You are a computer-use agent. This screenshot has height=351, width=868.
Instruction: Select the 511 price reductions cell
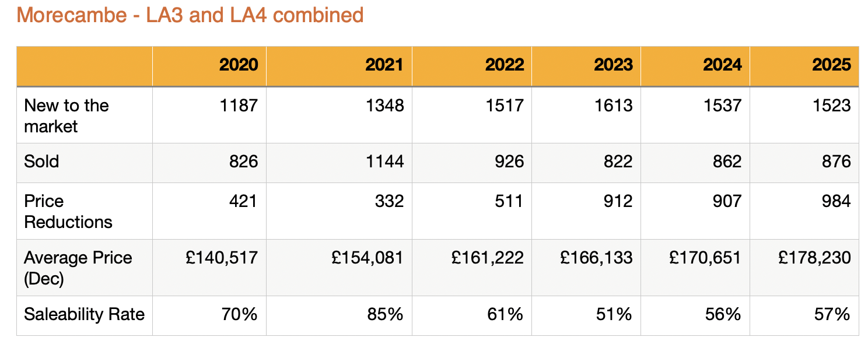pyautogui.click(x=509, y=201)
